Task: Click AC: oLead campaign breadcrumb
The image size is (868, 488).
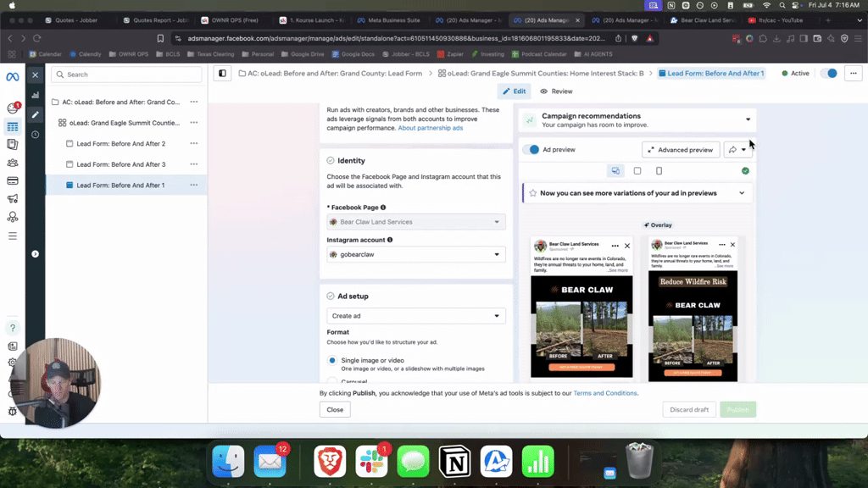Action: [330, 73]
